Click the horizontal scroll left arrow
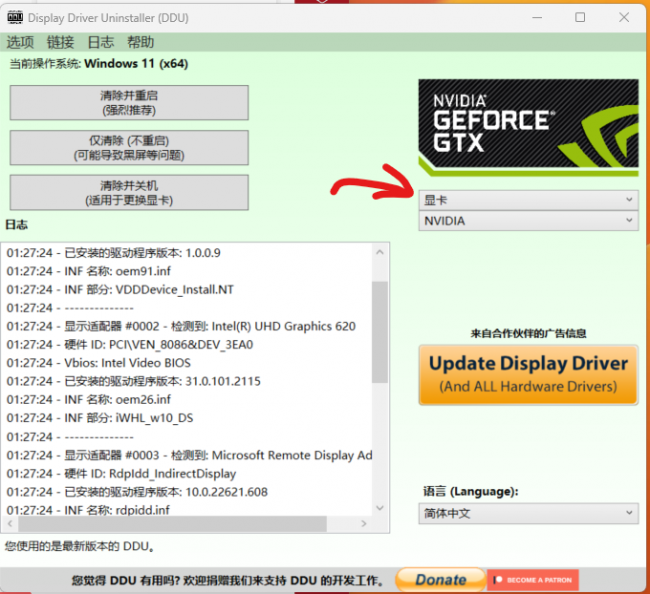650x594 pixels. (10, 524)
